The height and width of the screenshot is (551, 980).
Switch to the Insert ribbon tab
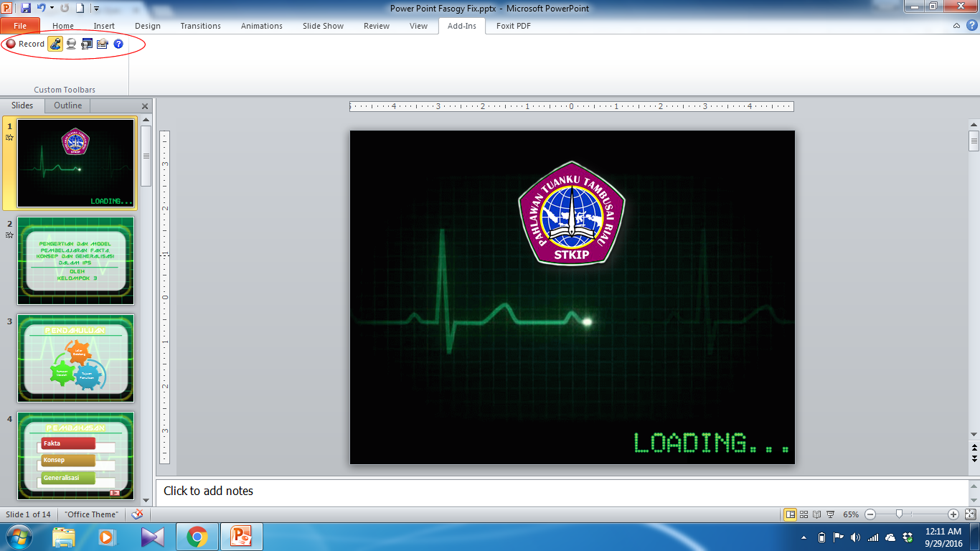(104, 26)
